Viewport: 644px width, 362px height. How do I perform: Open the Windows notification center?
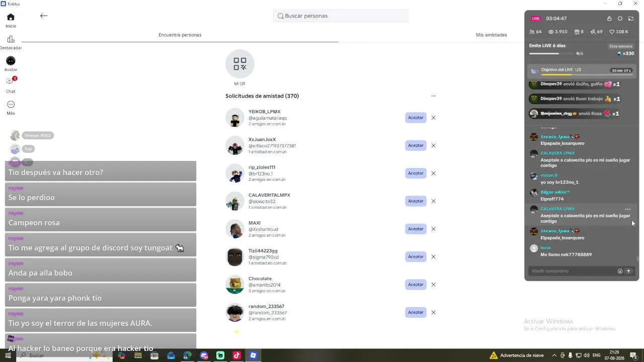[x=635, y=355]
